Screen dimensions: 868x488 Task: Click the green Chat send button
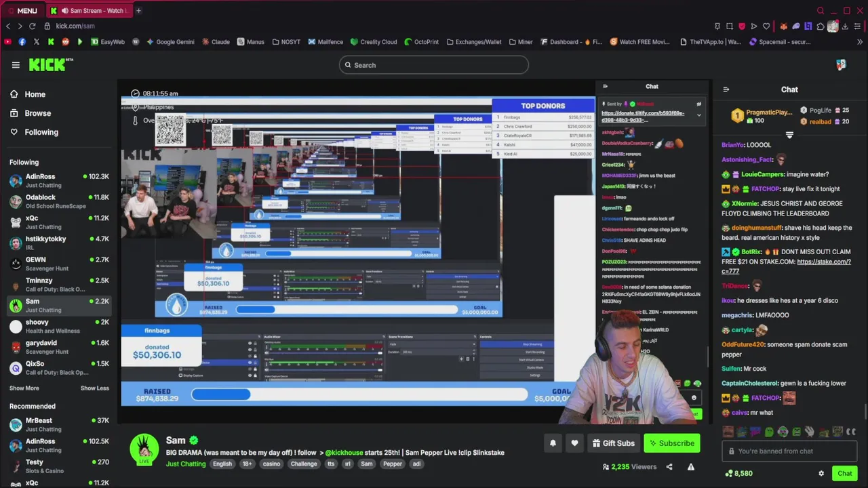(x=844, y=474)
